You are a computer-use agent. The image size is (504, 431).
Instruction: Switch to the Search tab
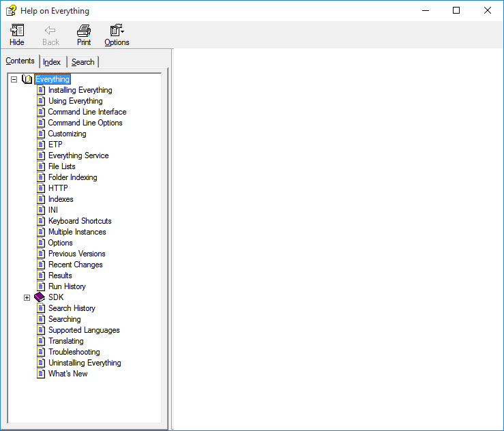tap(83, 61)
